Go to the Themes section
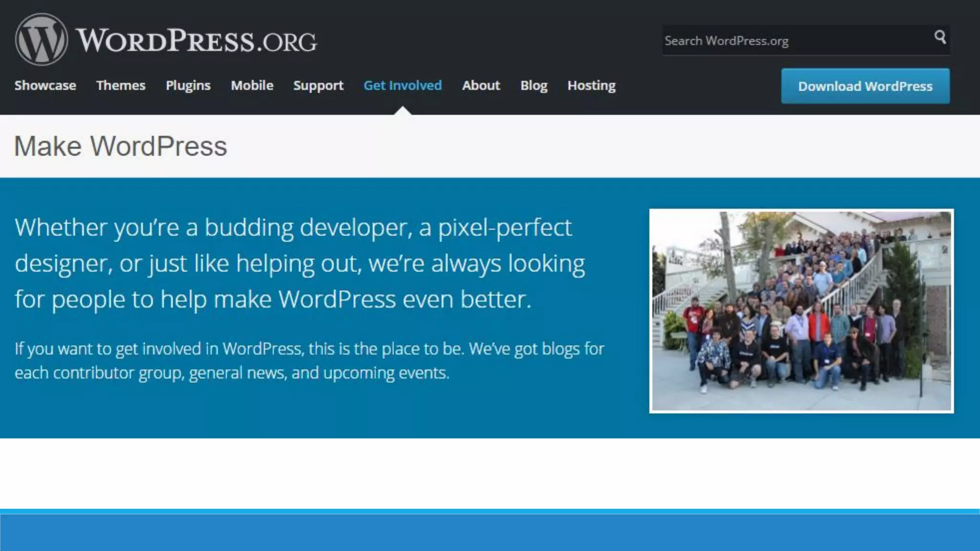The height and width of the screenshot is (551, 980). click(121, 85)
